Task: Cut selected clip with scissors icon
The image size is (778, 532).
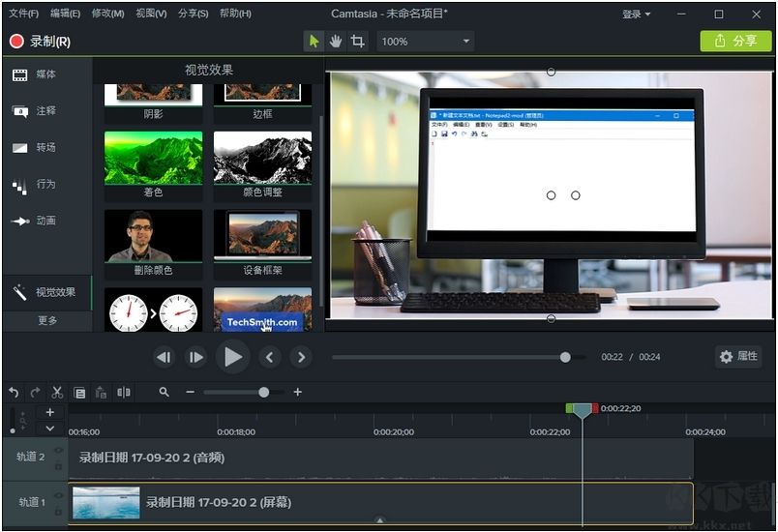Action: click(57, 393)
